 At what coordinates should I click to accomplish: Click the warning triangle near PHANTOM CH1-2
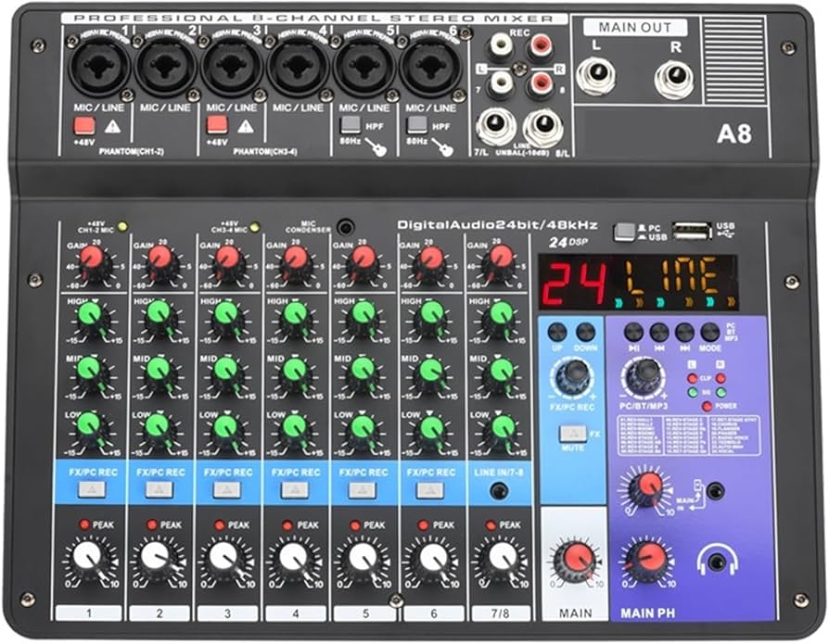pos(113,126)
